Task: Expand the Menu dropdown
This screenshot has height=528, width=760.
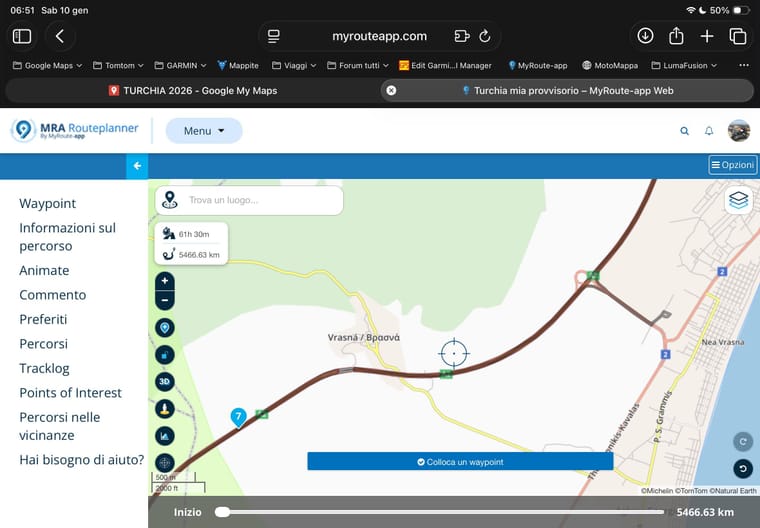Action: click(x=203, y=131)
